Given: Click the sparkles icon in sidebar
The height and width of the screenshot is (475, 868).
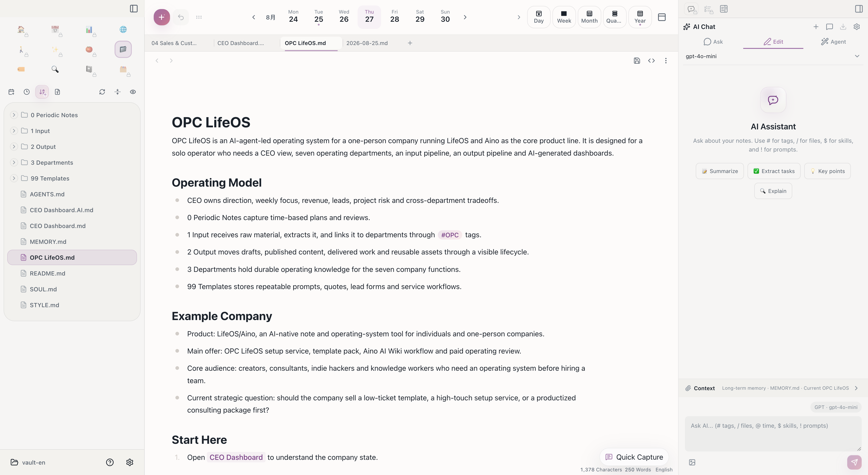Looking at the screenshot, I should pos(55,50).
